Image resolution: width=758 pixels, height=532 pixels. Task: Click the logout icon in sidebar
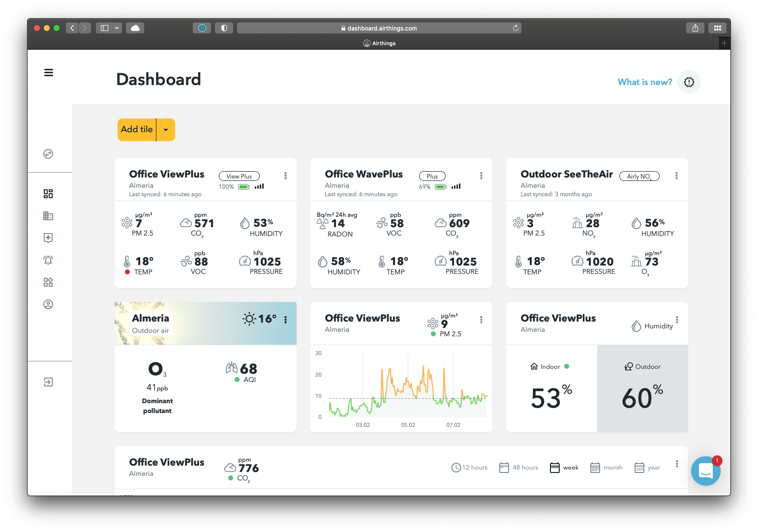click(x=48, y=382)
